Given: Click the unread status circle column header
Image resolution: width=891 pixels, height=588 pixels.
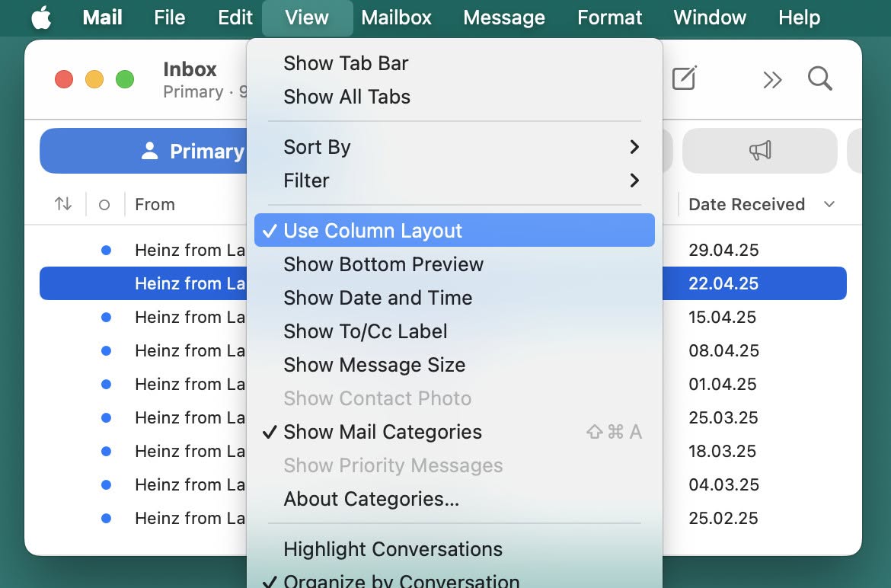Looking at the screenshot, I should click(x=104, y=205).
